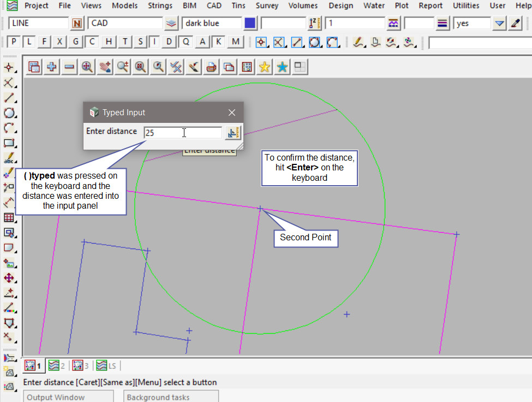Image resolution: width=532 pixels, height=402 pixels.
Task: Choose the CAD arc tool in left toolbar
Action: click(x=9, y=128)
